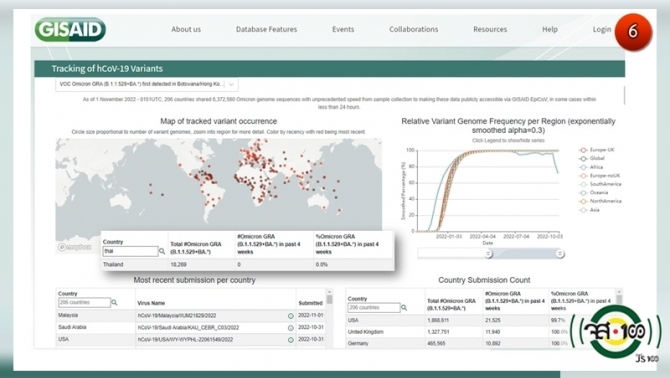670x378 pixels.
Task: Click the Submitted column header
Action: tap(311, 303)
